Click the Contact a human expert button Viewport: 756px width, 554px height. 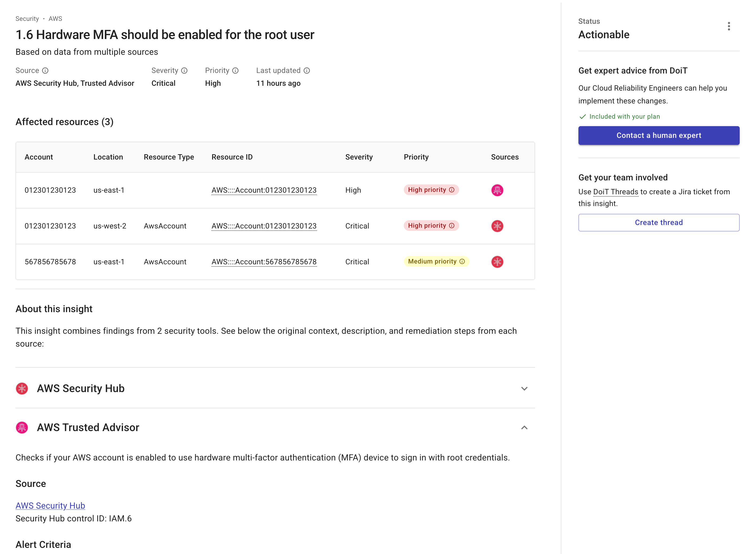tap(658, 135)
